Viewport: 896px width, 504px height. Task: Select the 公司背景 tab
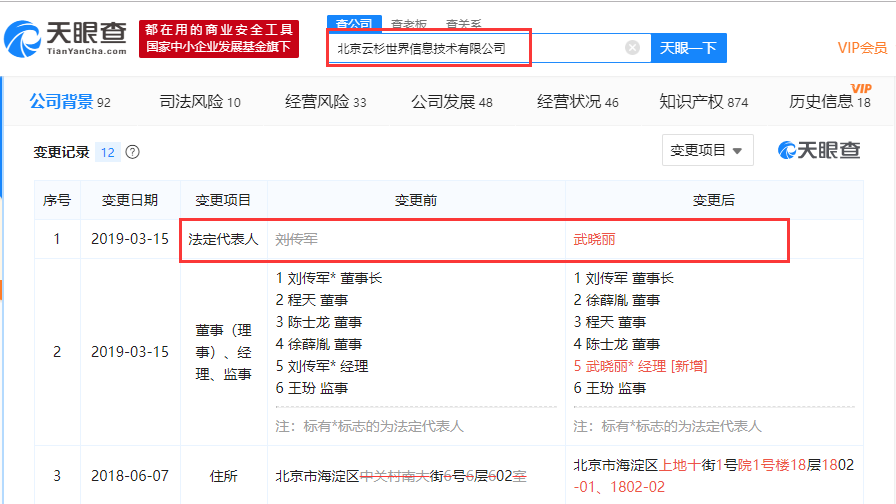pyautogui.click(x=70, y=102)
